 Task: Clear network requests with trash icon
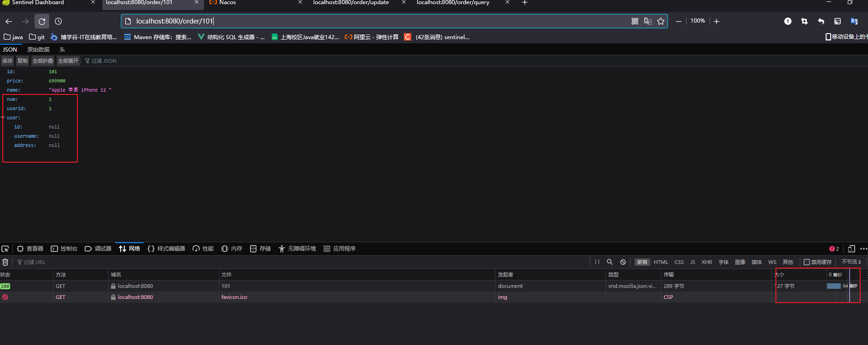(6, 262)
